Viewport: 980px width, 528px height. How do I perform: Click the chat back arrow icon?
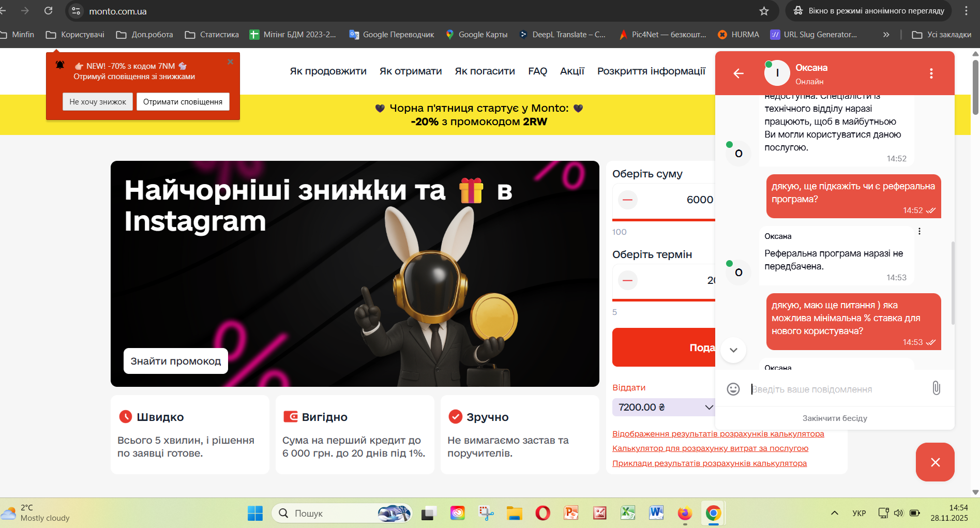(738, 73)
